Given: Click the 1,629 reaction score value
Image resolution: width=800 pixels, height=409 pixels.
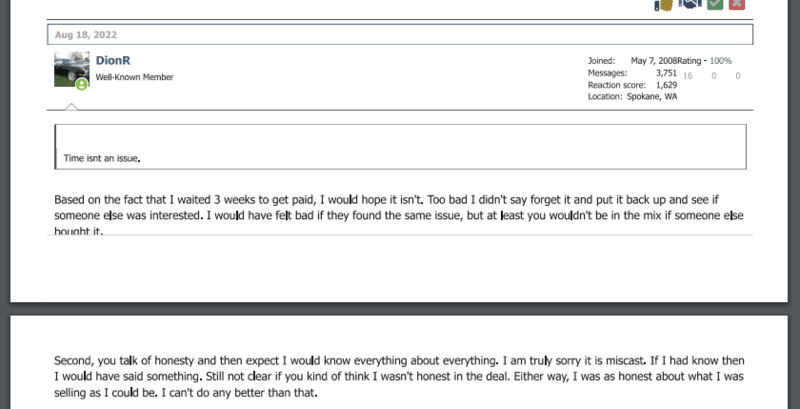Looking at the screenshot, I should (667, 85).
